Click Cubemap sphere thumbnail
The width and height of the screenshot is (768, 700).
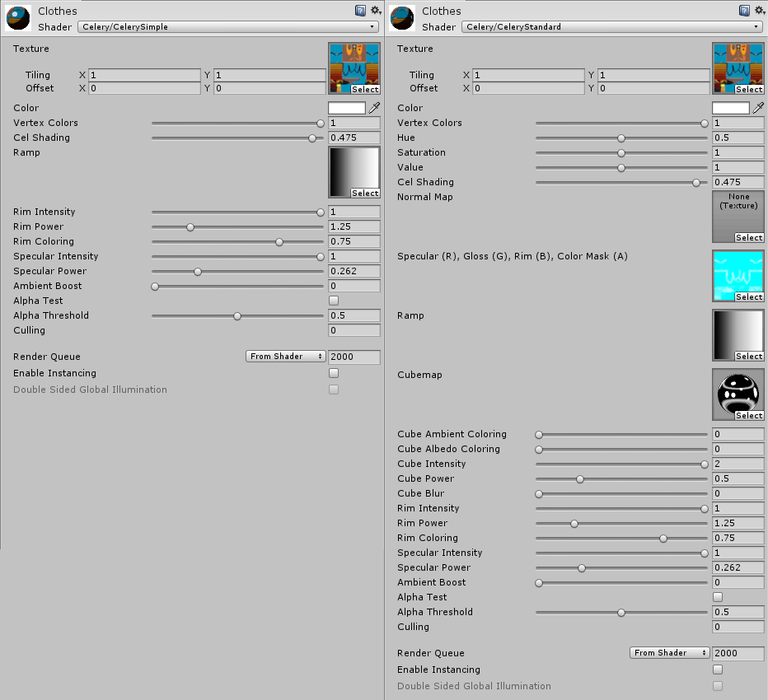coord(738,394)
